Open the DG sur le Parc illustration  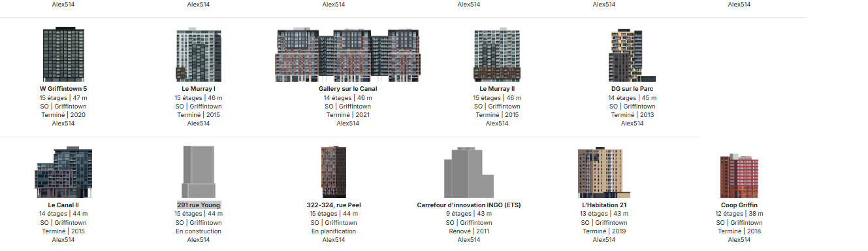[628, 56]
